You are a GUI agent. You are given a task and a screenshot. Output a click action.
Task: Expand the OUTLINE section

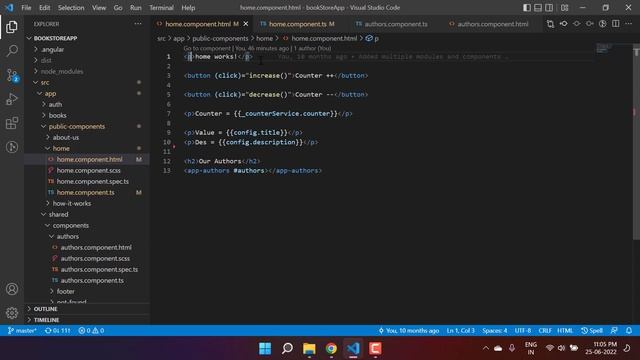coord(45,309)
